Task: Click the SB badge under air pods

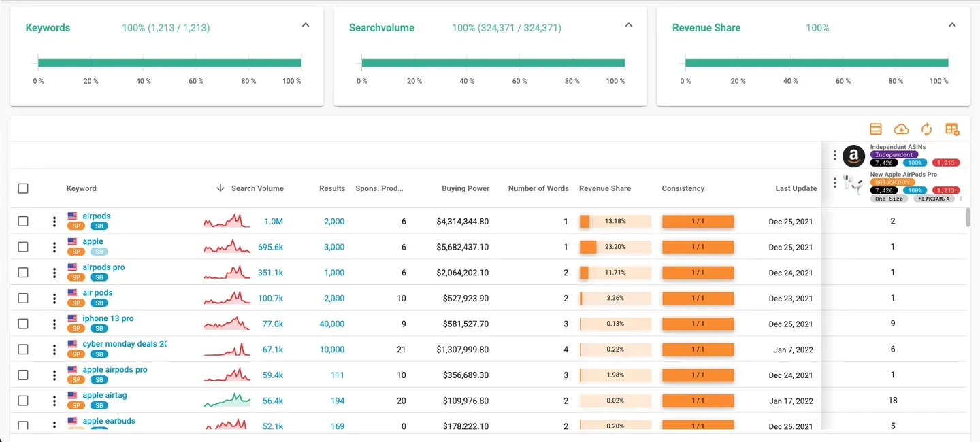Action: point(99,303)
